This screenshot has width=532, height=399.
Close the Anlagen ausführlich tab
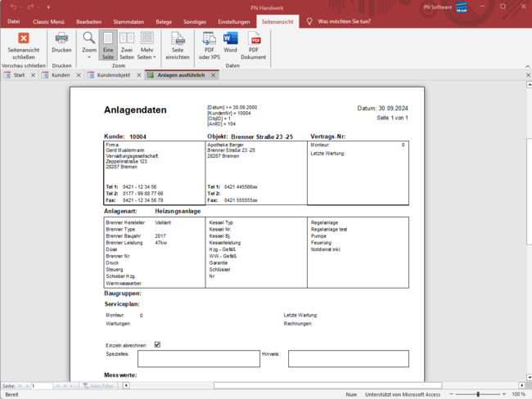pos(213,75)
